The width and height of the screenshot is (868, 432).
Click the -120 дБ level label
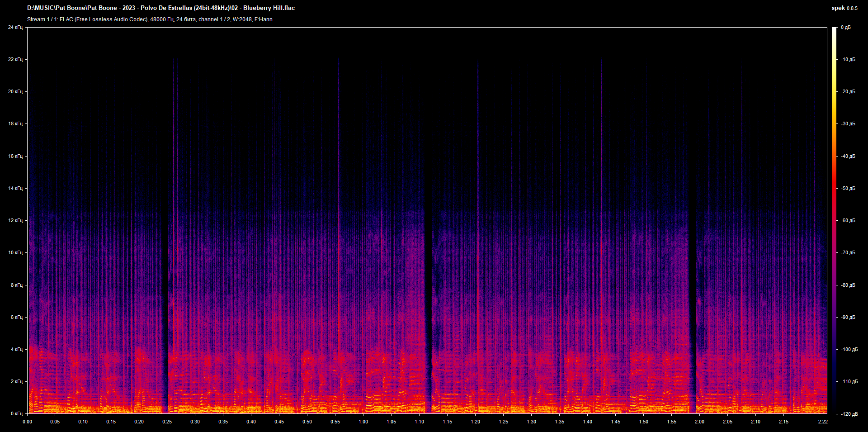tap(849, 414)
